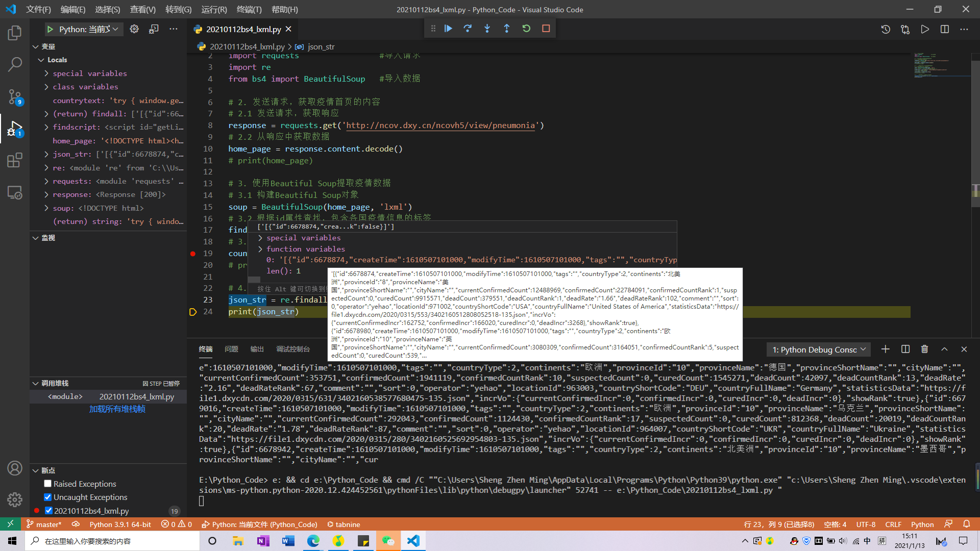Split the editor to the right

[945, 29]
